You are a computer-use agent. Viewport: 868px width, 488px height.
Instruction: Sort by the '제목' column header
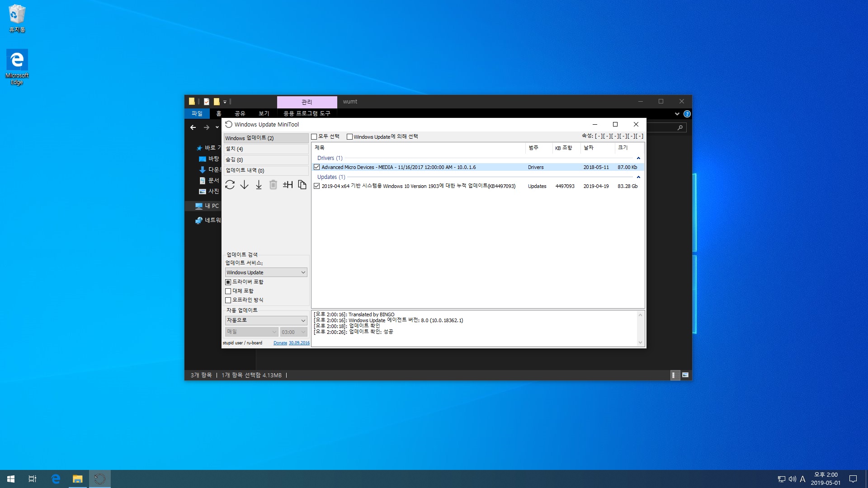418,148
